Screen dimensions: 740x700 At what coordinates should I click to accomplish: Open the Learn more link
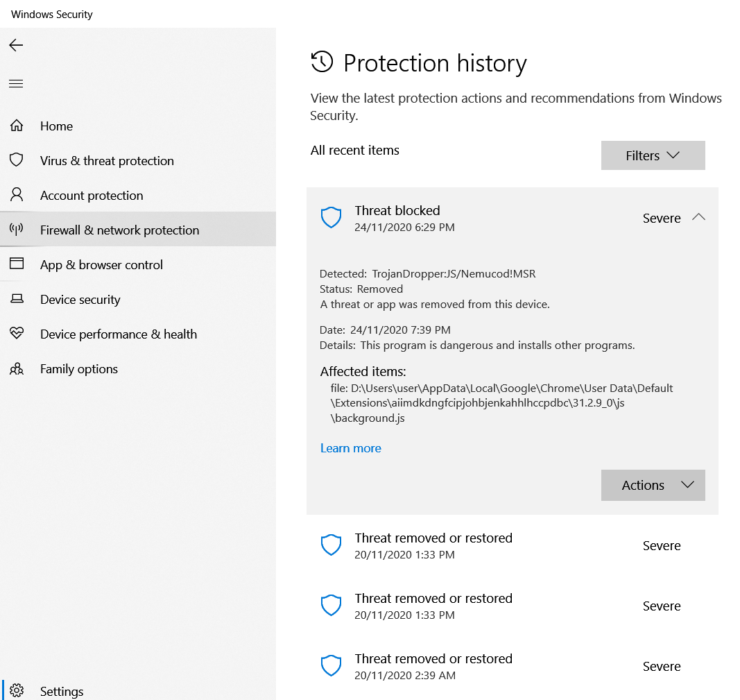pyautogui.click(x=351, y=448)
